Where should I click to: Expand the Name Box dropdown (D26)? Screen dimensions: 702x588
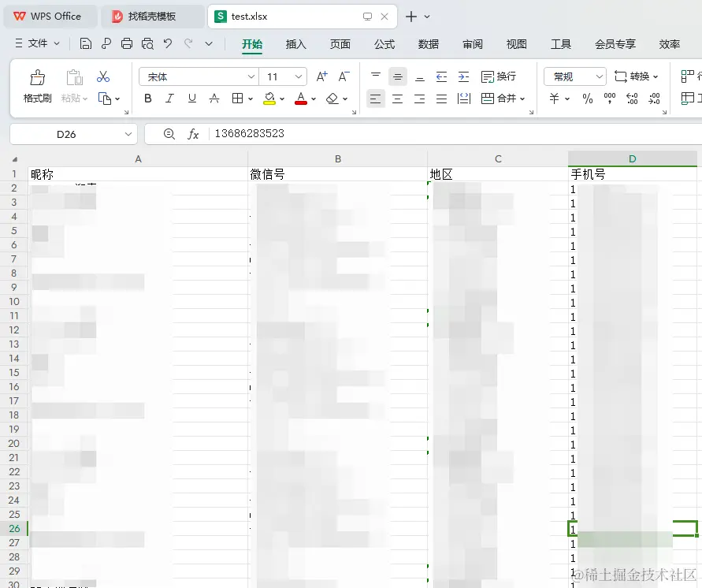128,134
